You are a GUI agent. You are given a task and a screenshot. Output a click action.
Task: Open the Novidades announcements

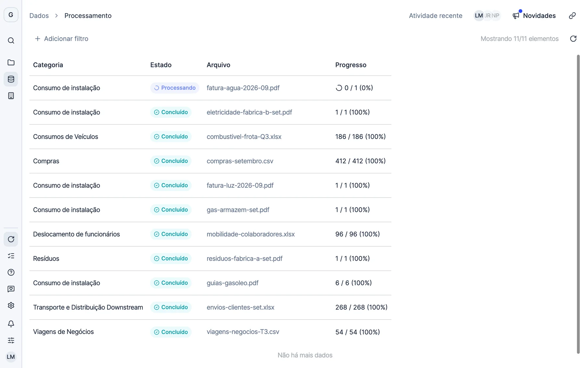coord(534,16)
